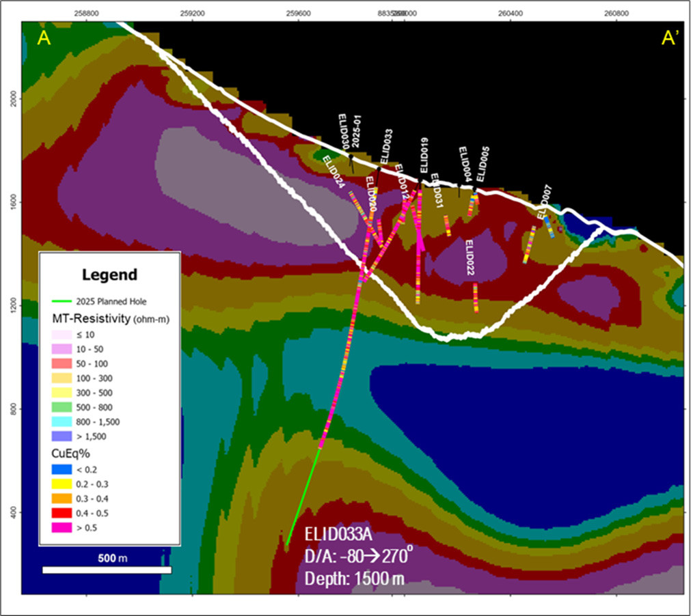693x616 pixels.
Task: Click the 260800 easting axis label
Action: pyautogui.click(x=616, y=13)
